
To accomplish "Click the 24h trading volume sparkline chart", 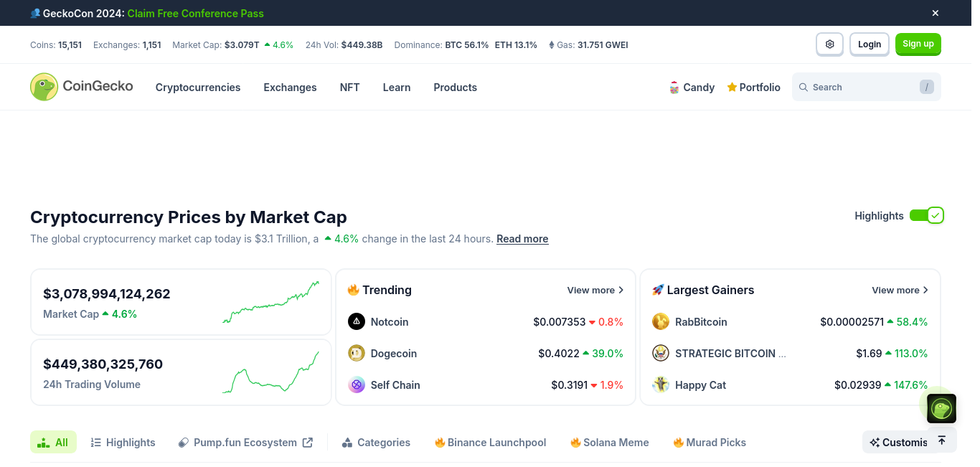I will (271, 372).
